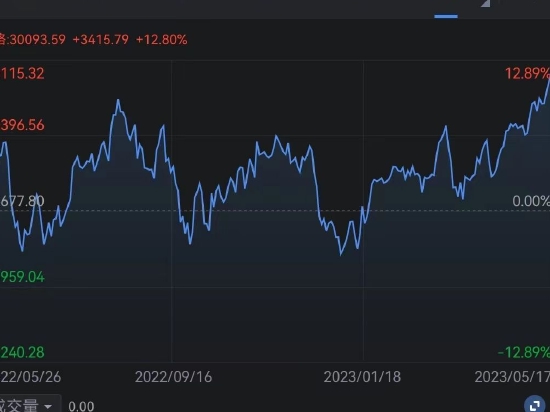Click the 22/05/26 date label
The image size is (550, 412).
click(x=31, y=377)
